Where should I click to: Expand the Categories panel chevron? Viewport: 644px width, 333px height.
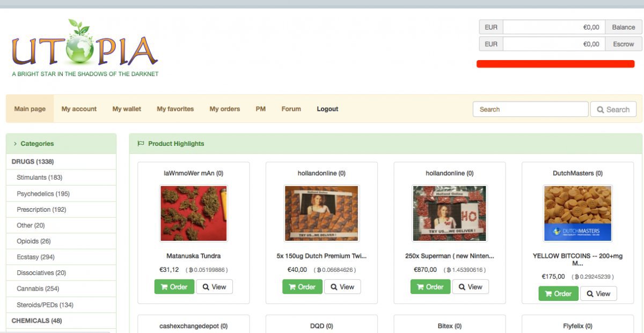click(15, 143)
